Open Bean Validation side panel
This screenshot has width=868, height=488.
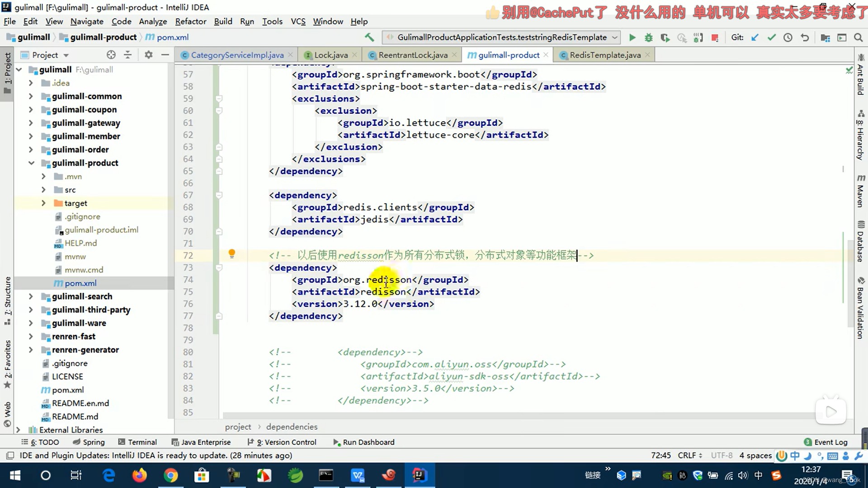pyautogui.click(x=861, y=308)
